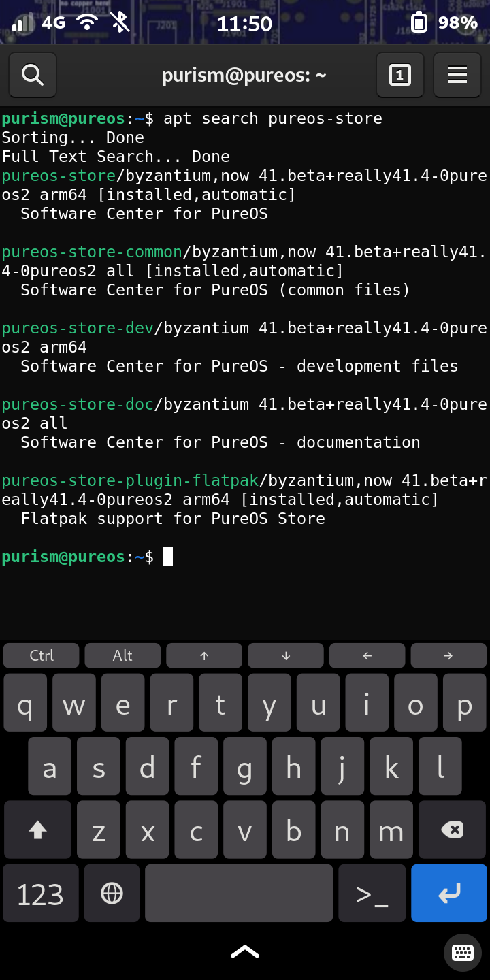Hide the on-screen keyboard via keyboard icon
490x980 pixels.
click(x=463, y=952)
